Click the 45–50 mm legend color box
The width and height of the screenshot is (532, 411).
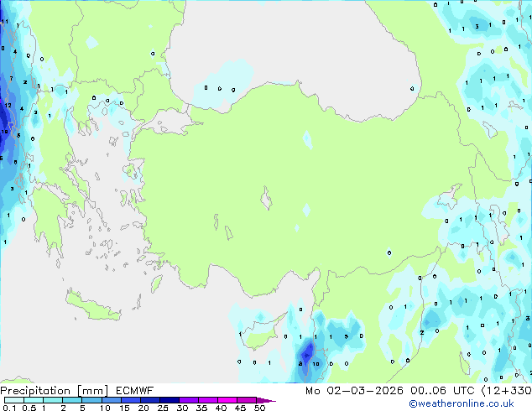tap(247, 400)
